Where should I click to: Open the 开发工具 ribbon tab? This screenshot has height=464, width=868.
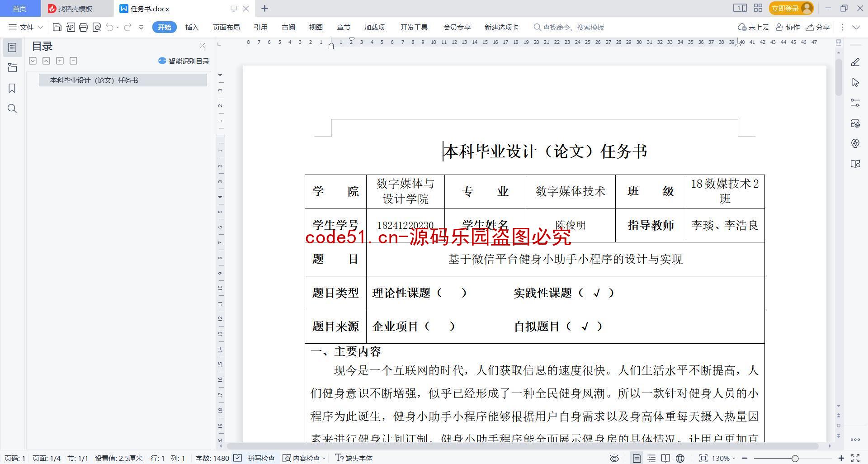pos(414,27)
